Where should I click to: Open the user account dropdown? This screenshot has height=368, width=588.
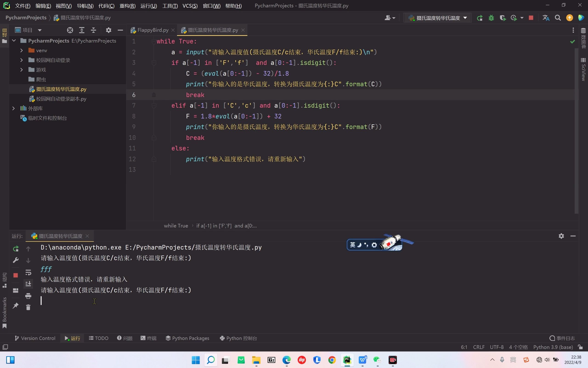[390, 18]
